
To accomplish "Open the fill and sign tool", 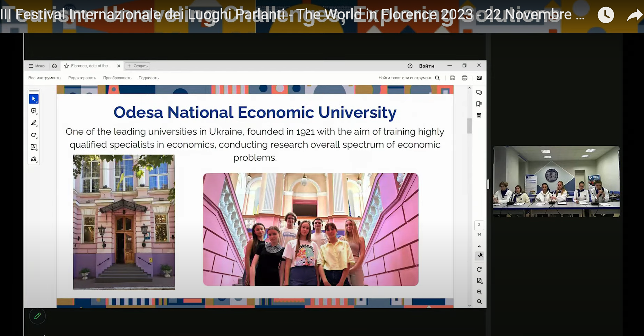I will tap(34, 159).
